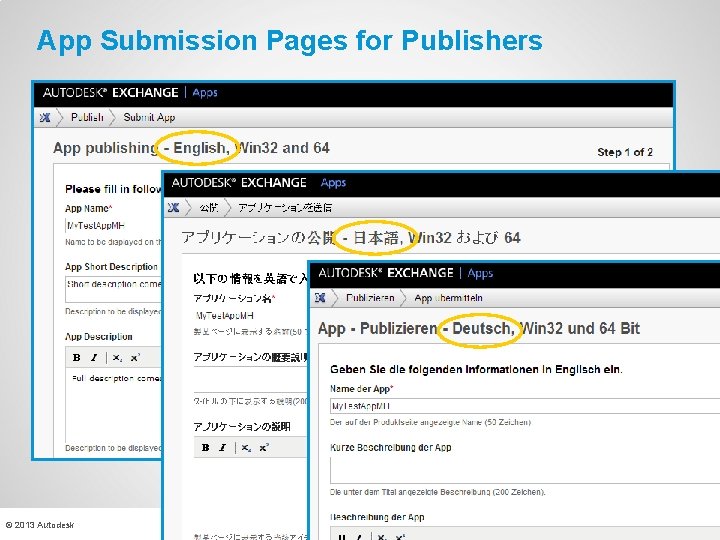This screenshot has width=720, height=540.
Task: Go to Publizieren breadcrumb in the German window
Action: click(x=370, y=298)
